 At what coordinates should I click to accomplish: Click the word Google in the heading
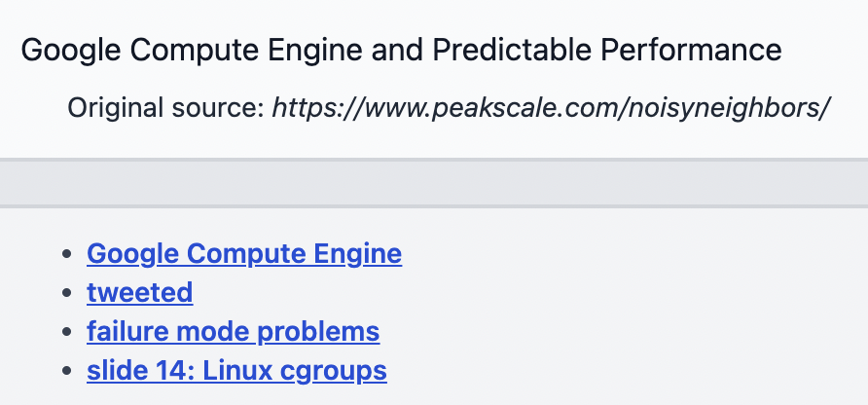[71, 51]
